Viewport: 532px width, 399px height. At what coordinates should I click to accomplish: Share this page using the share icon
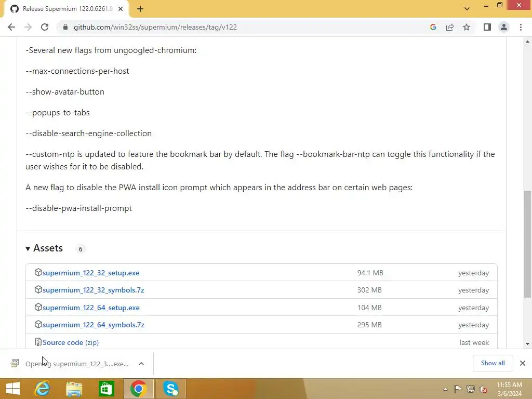[450, 27]
